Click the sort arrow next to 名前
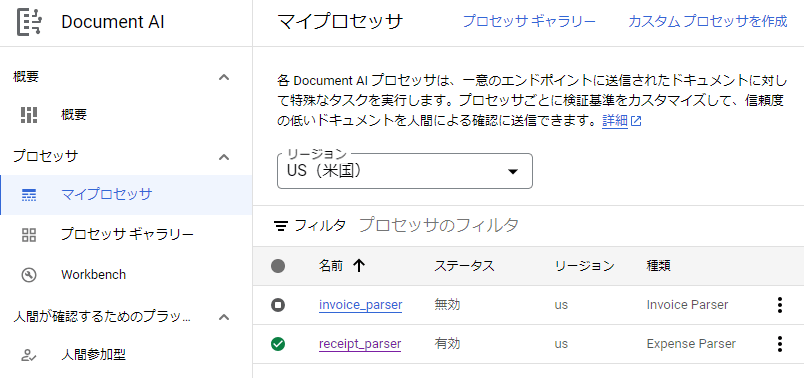804x378 pixels. [359, 266]
